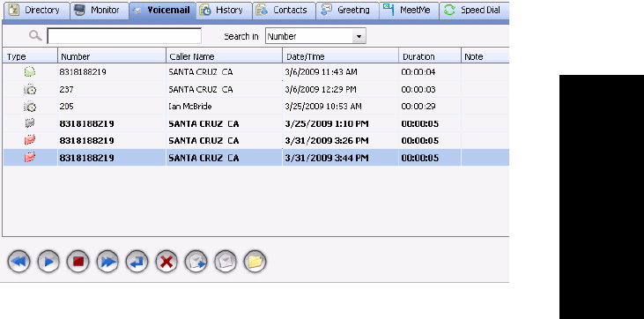Click date 3/31/2009 3:26 PM
The image size is (644, 319).
[x=327, y=141]
